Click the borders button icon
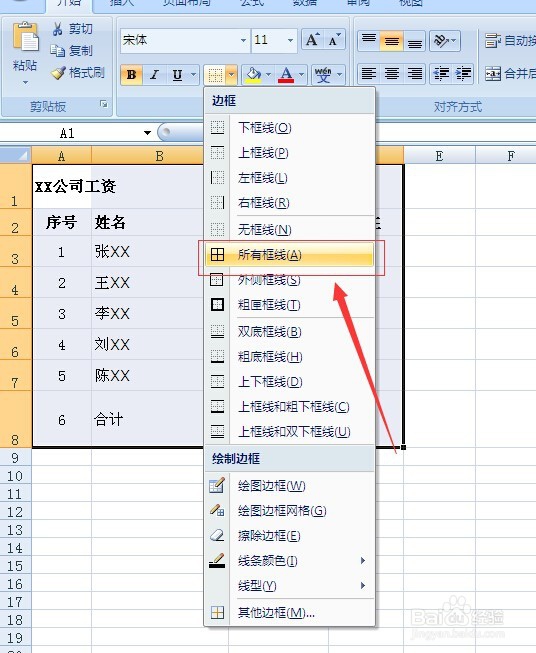536x653 pixels. tap(215, 75)
